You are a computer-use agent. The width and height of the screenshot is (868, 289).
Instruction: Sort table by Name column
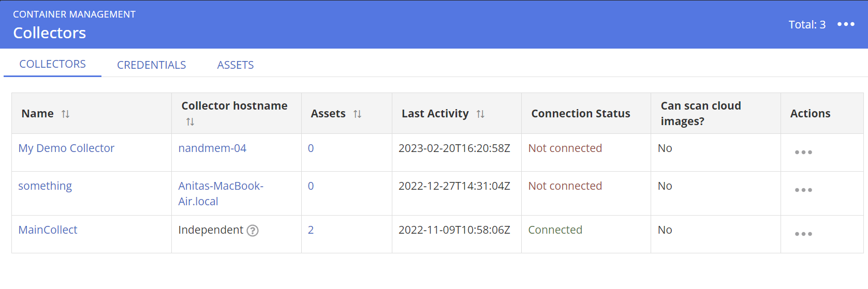click(65, 114)
